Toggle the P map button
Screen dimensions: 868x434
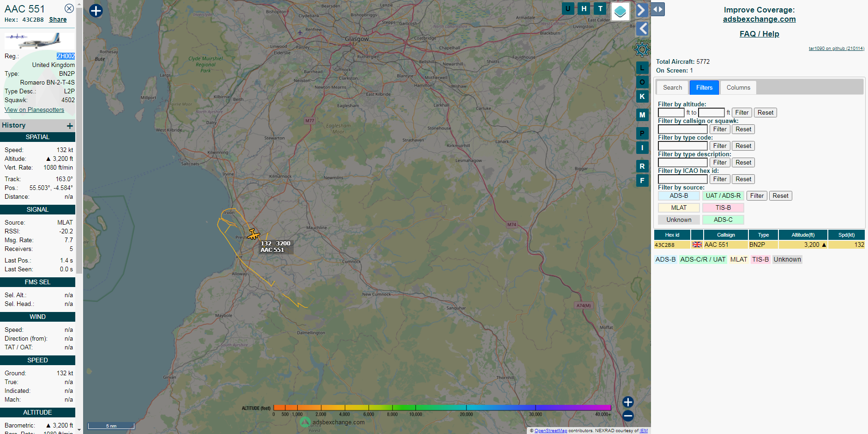[x=642, y=134]
